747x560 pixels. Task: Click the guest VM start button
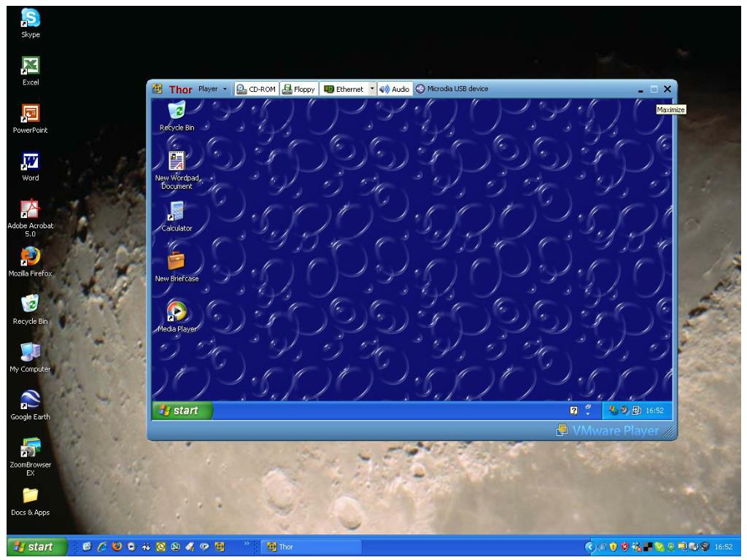pyautogui.click(x=182, y=411)
